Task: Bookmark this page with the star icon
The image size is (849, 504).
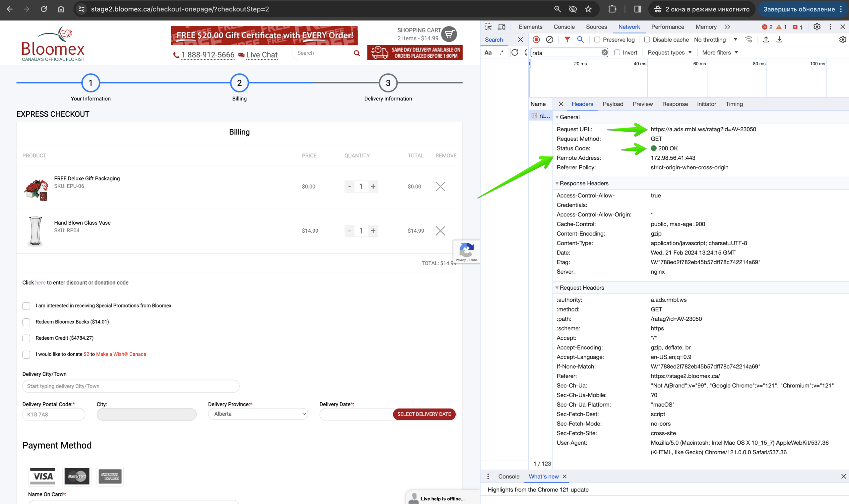Action: pos(588,9)
